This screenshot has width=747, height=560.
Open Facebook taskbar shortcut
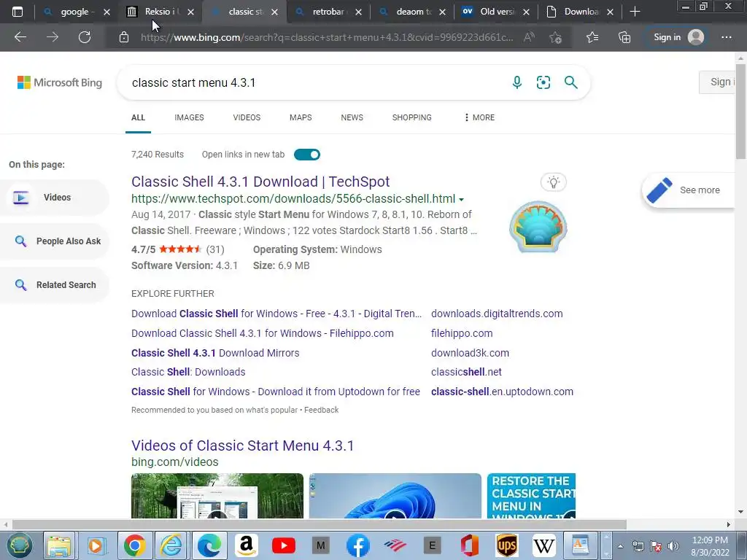[x=357, y=545]
